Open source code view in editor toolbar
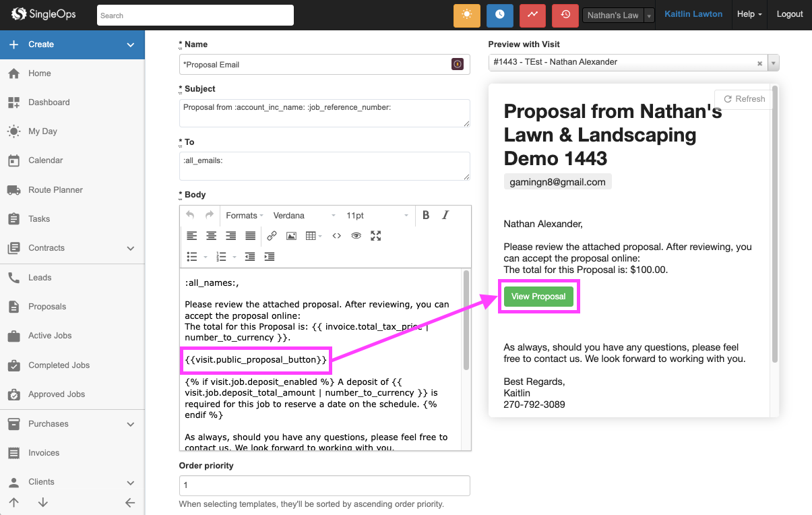Viewport: 812px width, 515px height. (x=337, y=236)
